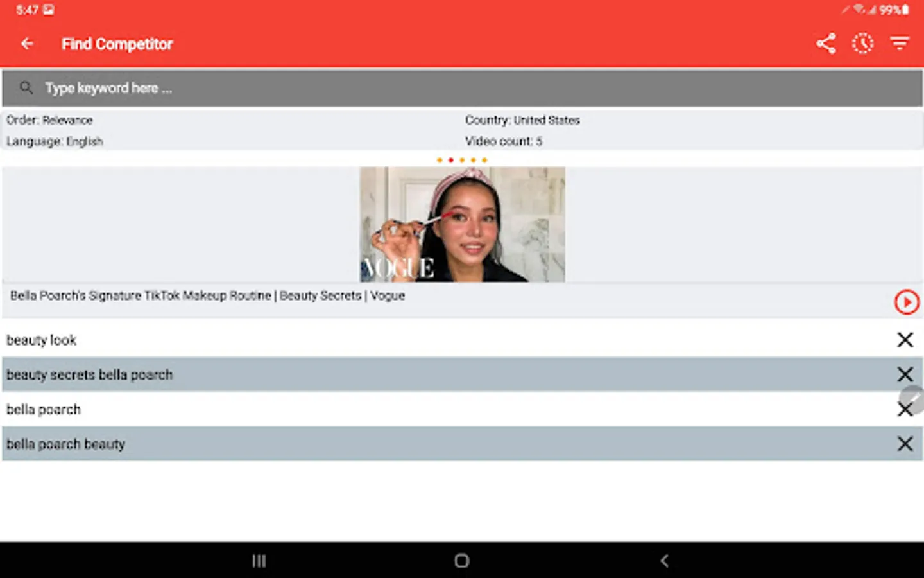Open the history clock icon
The width and height of the screenshot is (924, 578).
862,44
